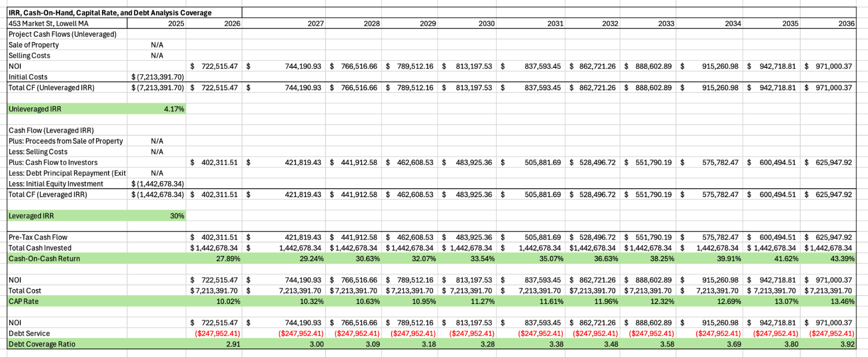Screen dimensions: 868x357
Task: Select the 2033 year header cell
Action: [648, 24]
